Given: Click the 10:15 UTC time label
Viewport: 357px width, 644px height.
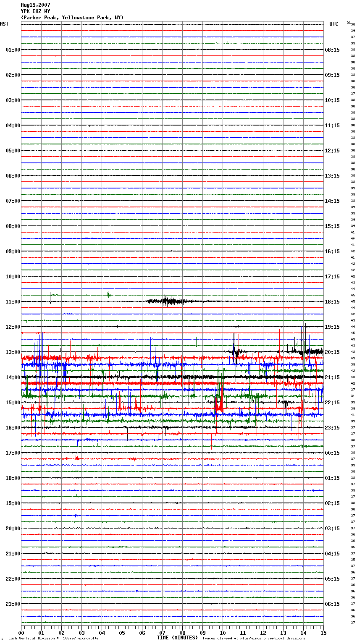Looking at the screenshot, I should coord(332,100).
